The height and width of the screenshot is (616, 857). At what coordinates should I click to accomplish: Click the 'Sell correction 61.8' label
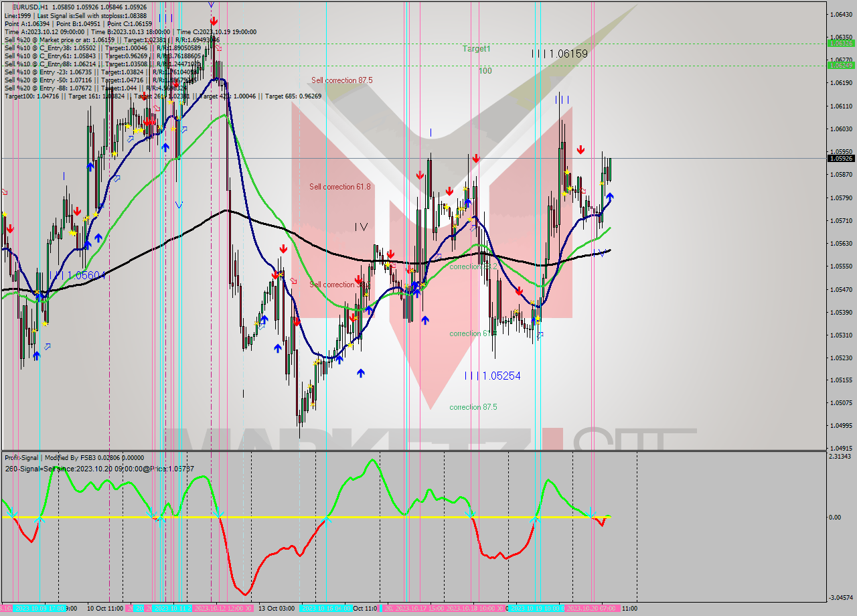coord(339,187)
